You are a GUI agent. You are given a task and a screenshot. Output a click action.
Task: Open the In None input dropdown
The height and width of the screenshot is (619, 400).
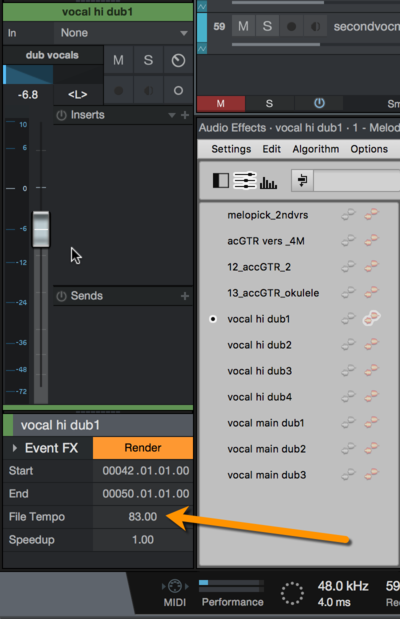point(123,33)
